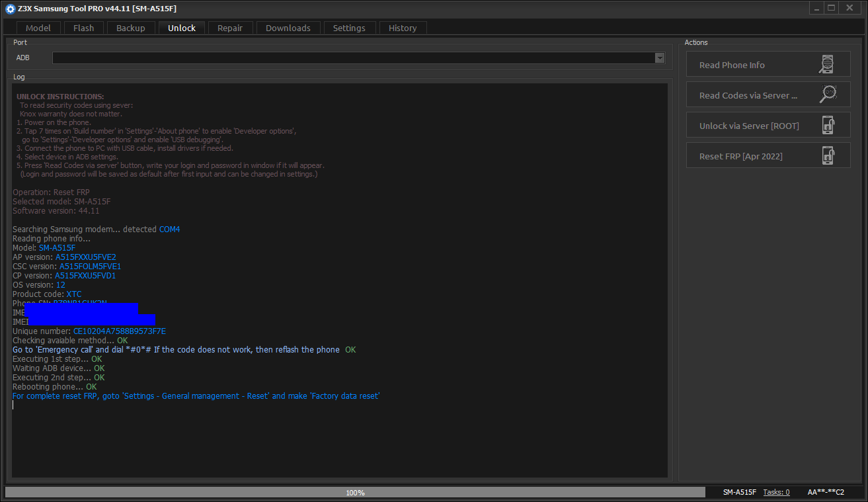
Task: Click the unlock phone icon on Unlock via Server
Action: tap(827, 125)
